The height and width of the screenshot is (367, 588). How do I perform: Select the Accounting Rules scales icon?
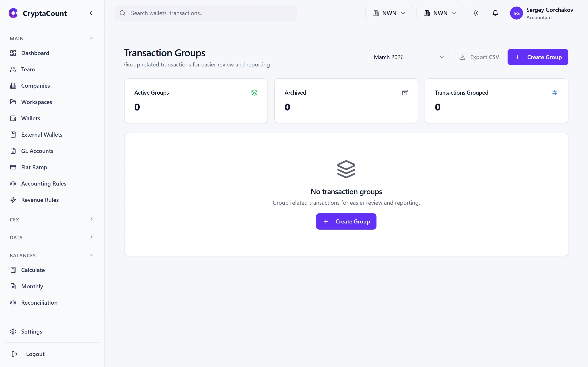(13, 183)
